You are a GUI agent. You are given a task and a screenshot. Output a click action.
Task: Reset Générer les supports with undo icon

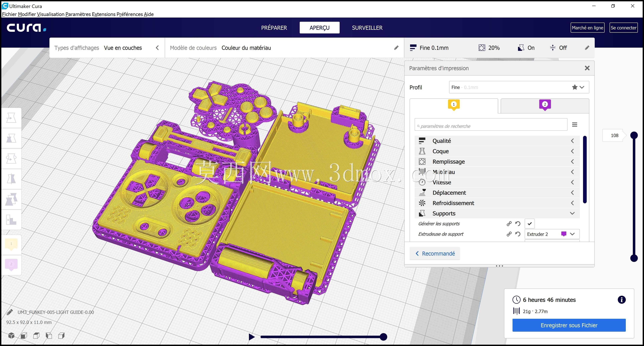coord(518,224)
